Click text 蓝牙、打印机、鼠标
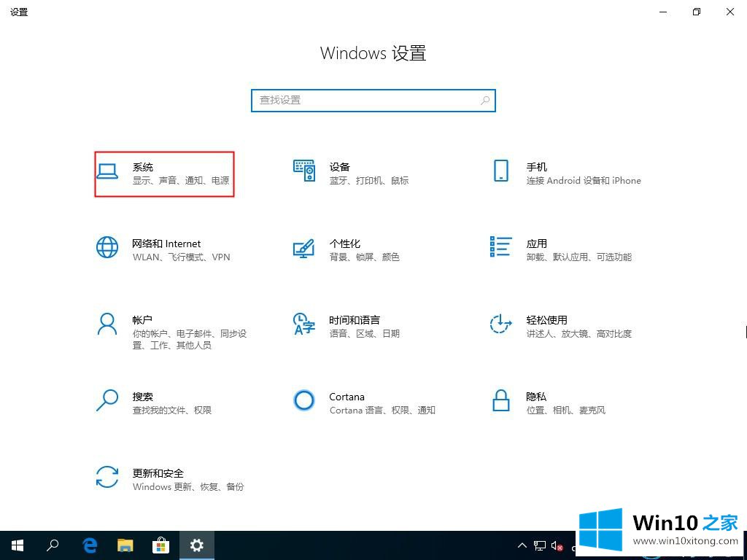747x560 pixels. (368, 181)
